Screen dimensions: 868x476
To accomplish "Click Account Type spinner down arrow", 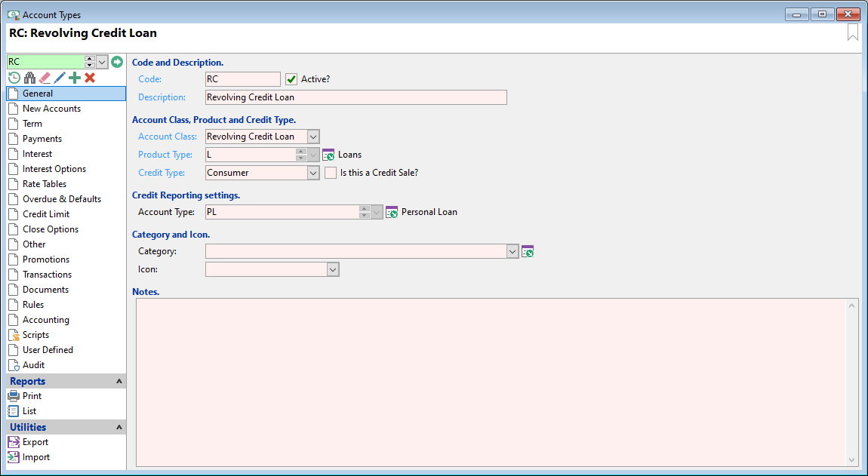I will click(365, 215).
